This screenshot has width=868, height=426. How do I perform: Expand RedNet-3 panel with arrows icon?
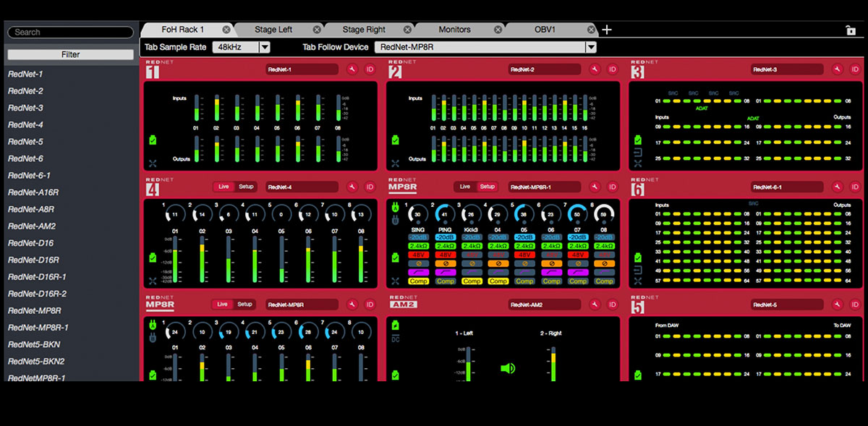pyautogui.click(x=638, y=163)
